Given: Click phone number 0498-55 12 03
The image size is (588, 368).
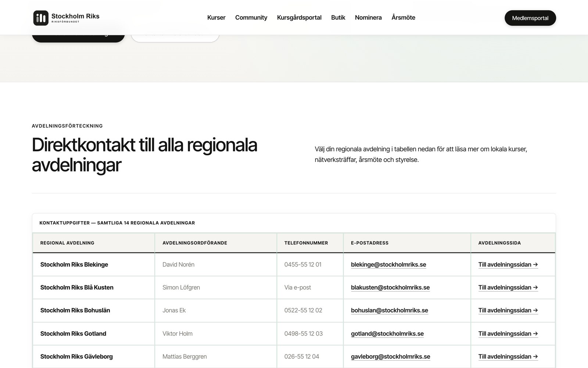Looking at the screenshot, I should (304, 334).
